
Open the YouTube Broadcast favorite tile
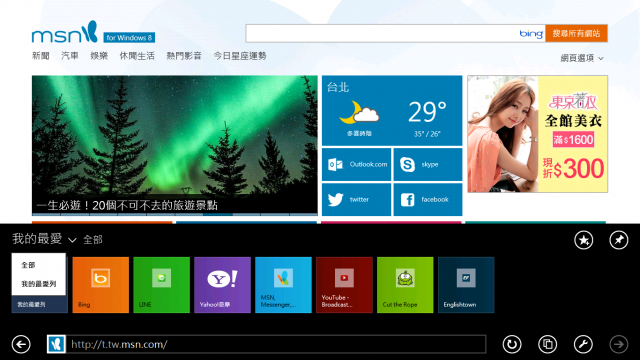pyautogui.click(x=344, y=285)
